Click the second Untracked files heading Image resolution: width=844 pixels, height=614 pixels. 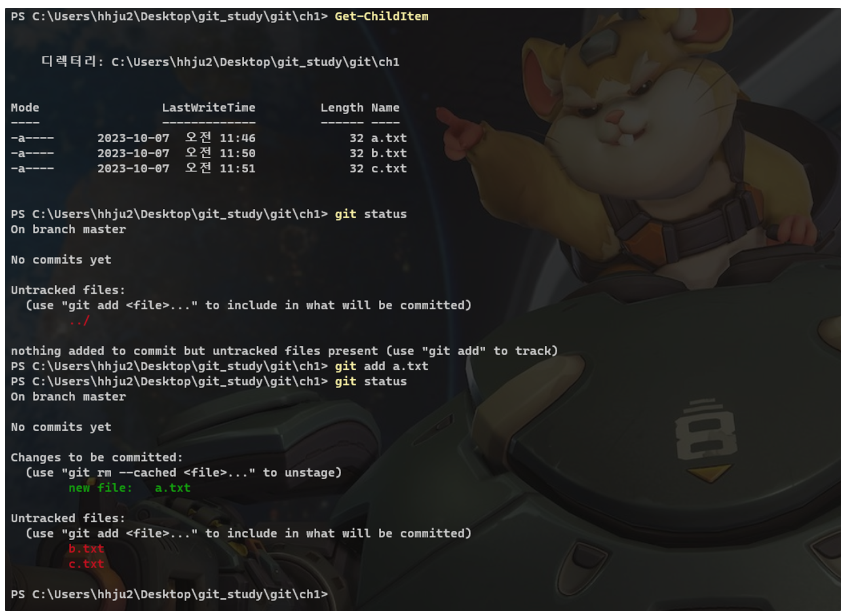(x=68, y=518)
